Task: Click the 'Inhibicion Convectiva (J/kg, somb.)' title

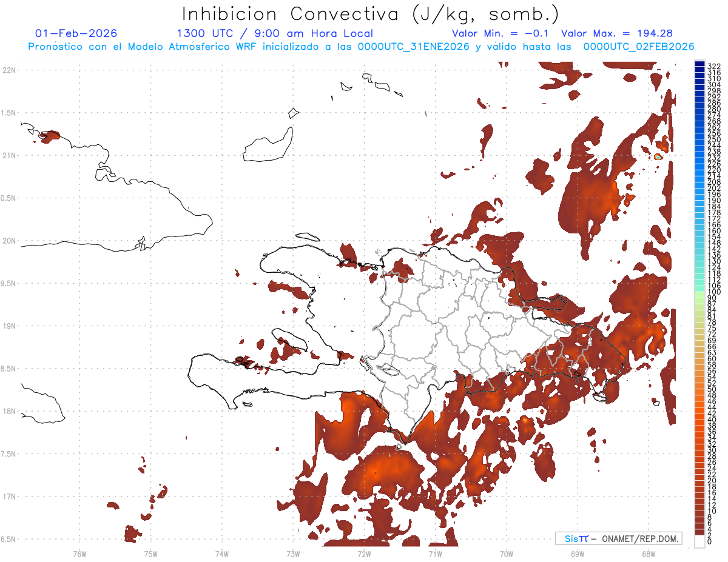Action: (371, 14)
